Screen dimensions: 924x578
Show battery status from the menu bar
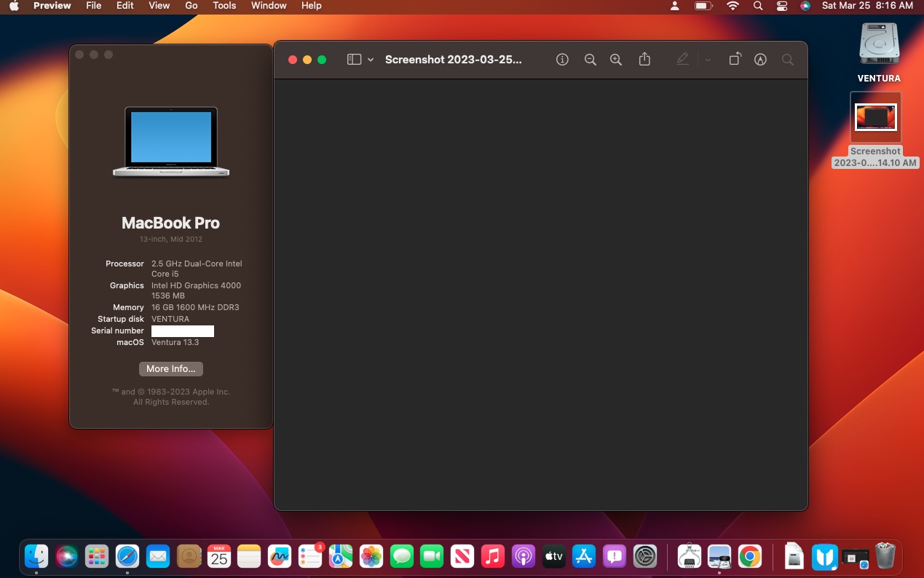pyautogui.click(x=703, y=6)
